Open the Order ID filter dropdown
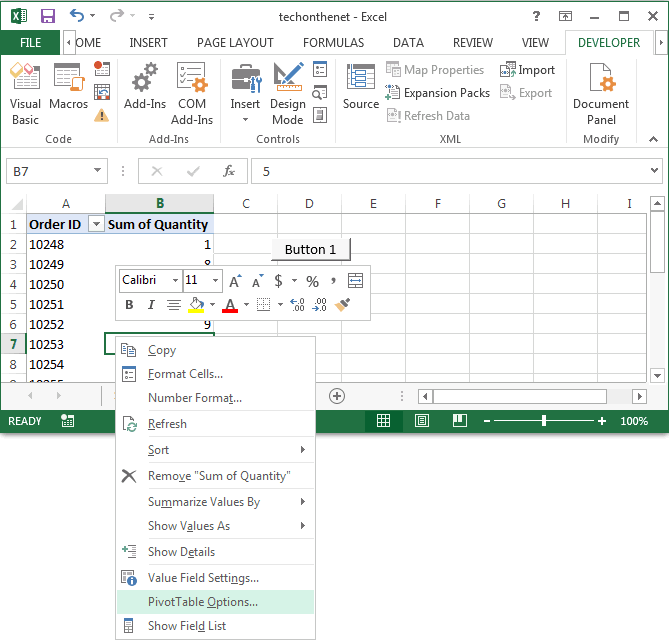The width and height of the screenshot is (669, 641). point(96,224)
